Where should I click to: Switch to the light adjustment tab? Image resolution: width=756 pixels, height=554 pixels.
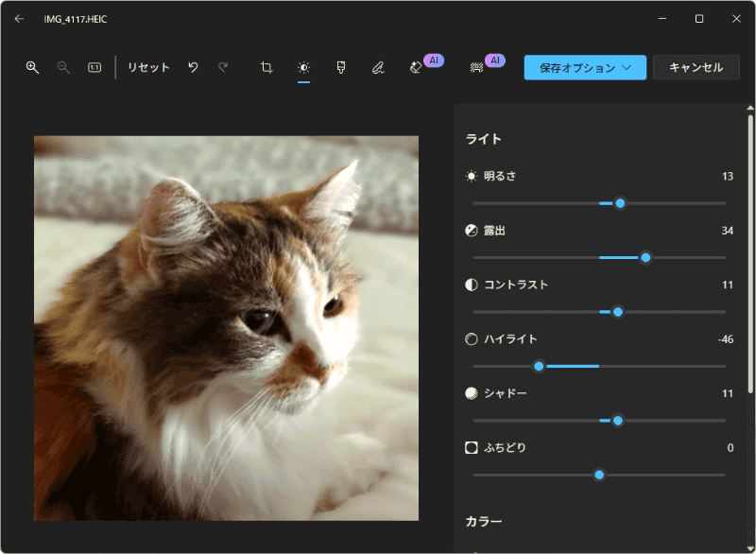(x=302, y=67)
